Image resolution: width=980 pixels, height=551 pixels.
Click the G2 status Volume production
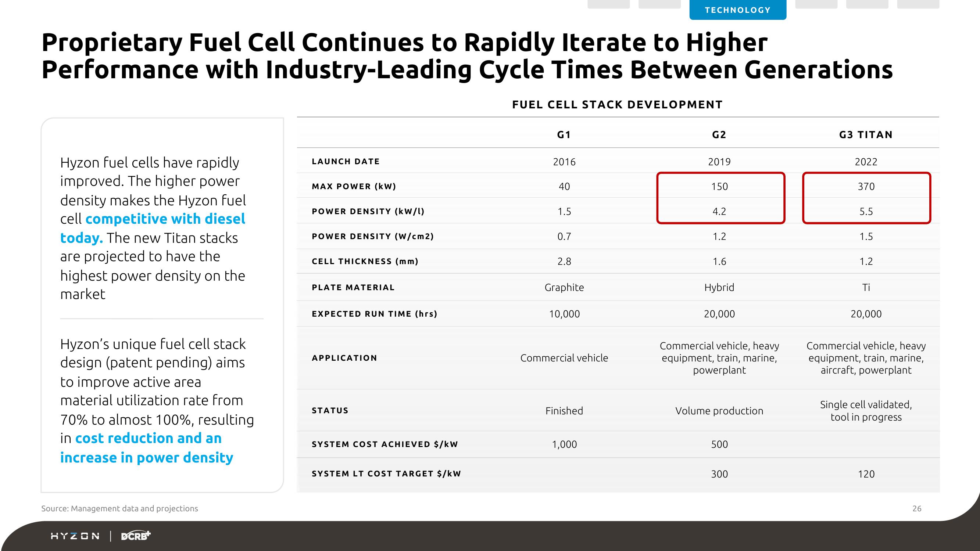pyautogui.click(x=719, y=411)
